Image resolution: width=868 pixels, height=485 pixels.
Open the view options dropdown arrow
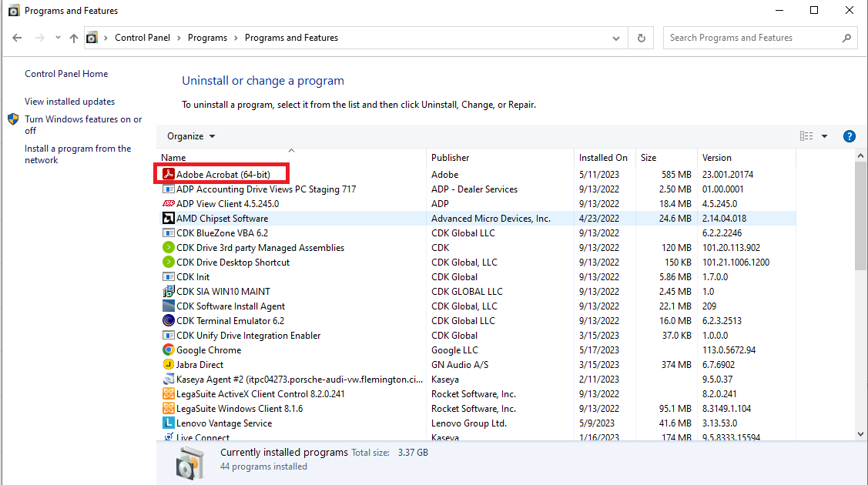tap(824, 136)
